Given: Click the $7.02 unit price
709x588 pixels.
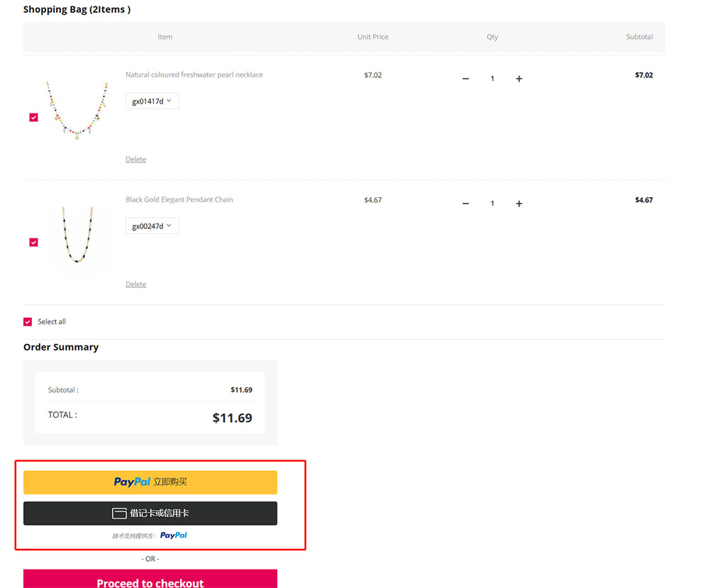Looking at the screenshot, I should tap(373, 75).
